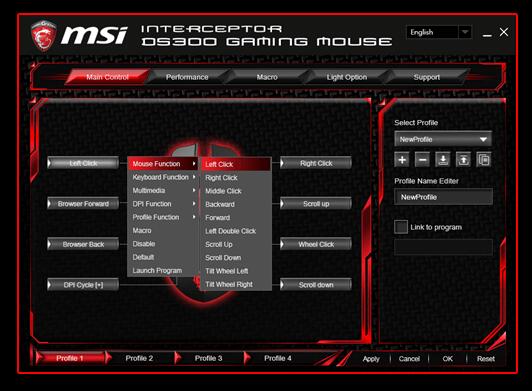Viewport: 532px width, 391px height.
Task: Open the Support tab
Action: coord(426,77)
